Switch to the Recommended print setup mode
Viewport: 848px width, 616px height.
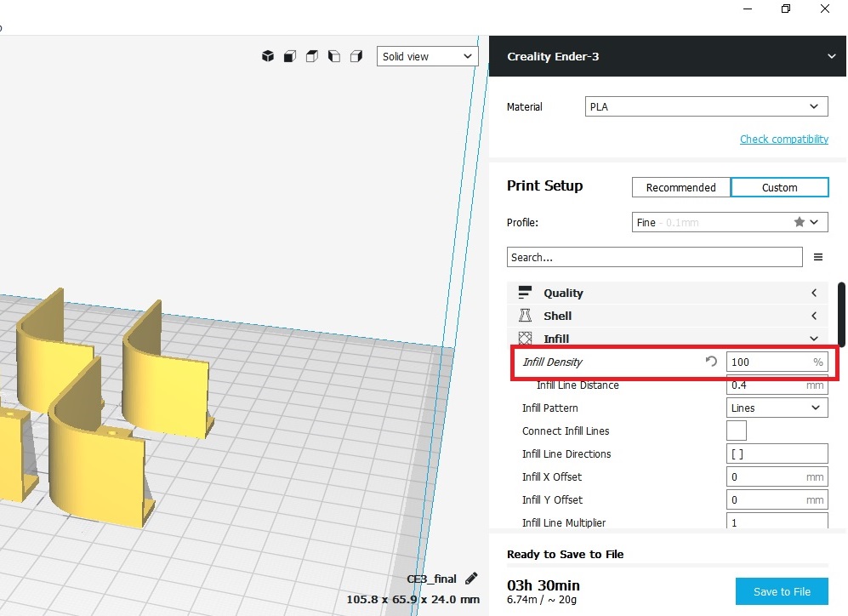[x=680, y=187]
